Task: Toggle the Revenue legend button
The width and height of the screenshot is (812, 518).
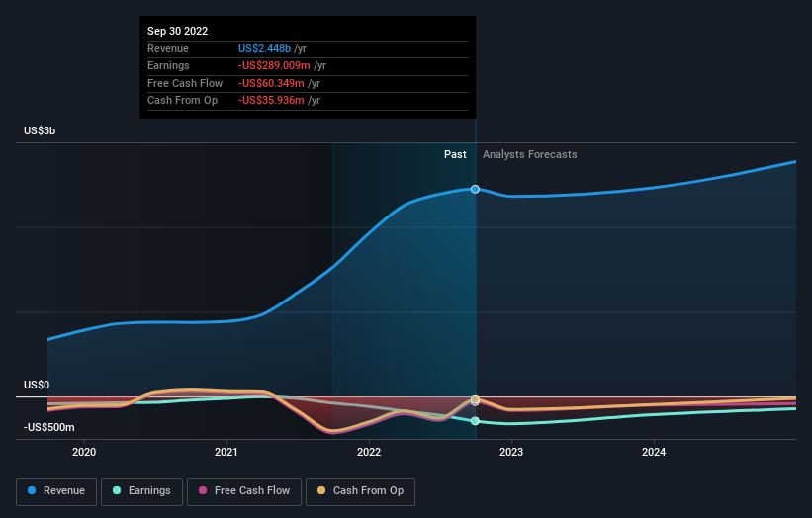Action: tap(56, 491)
